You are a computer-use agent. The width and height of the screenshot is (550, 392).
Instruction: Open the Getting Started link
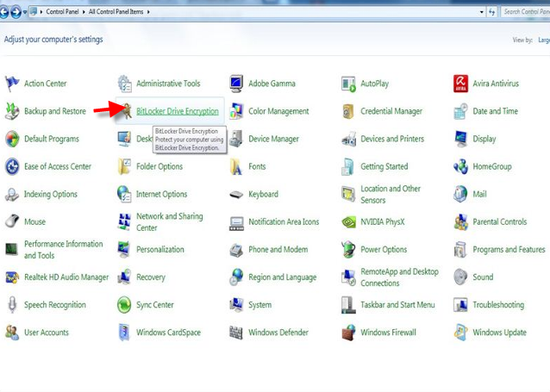pos(384,166)
